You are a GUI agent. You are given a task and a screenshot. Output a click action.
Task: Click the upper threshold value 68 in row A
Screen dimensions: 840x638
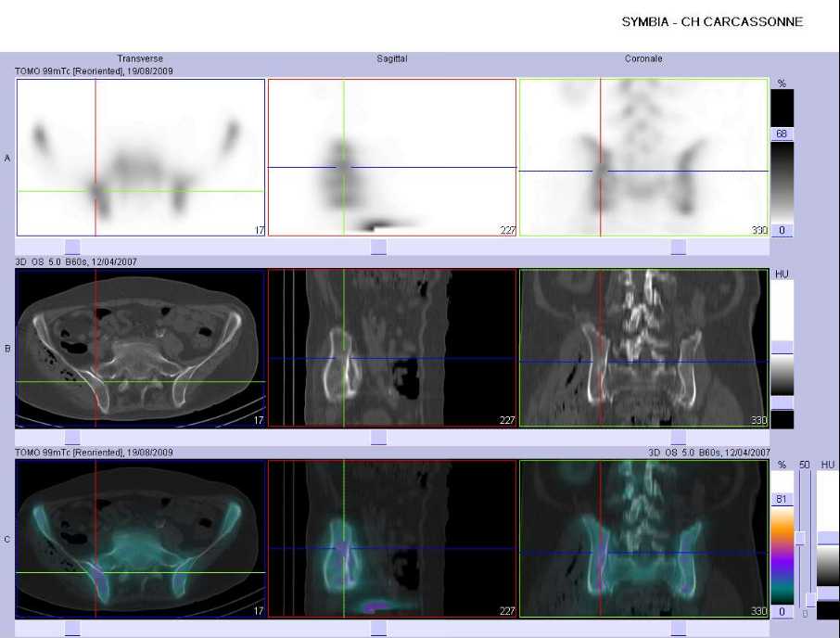tap(782, 134)
